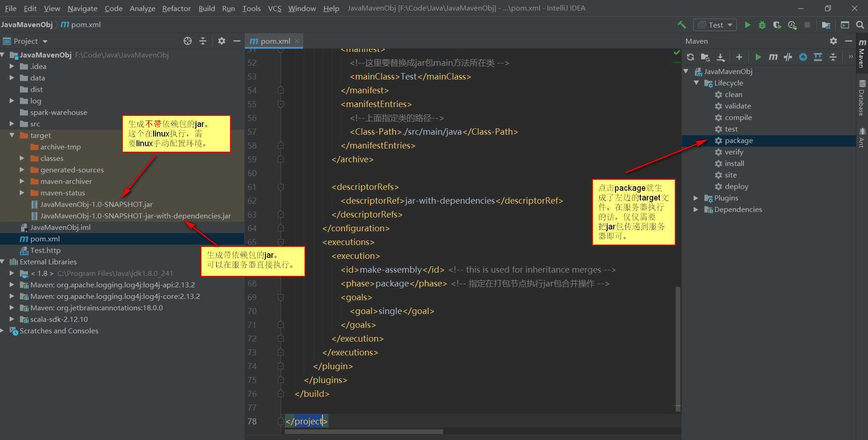Viewport: 868px width, 440px height.
Task: Open the VCS menu
Action: coord(275,8)
